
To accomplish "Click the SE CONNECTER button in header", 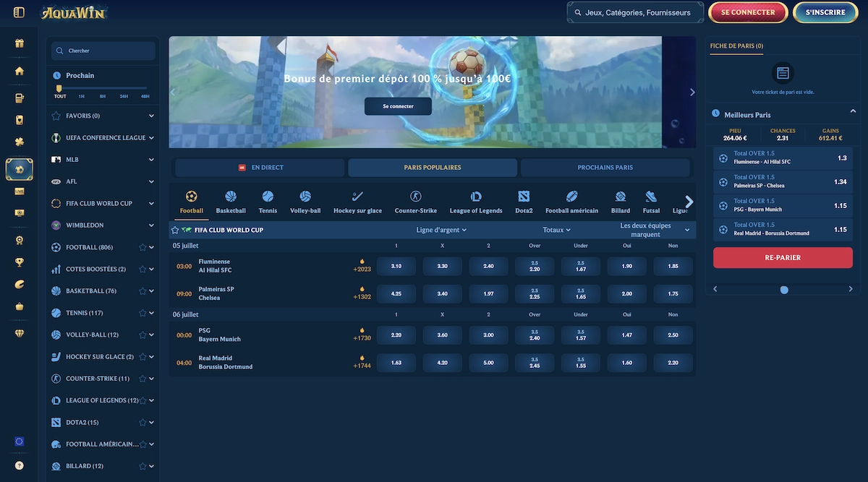I will (747, 12).
